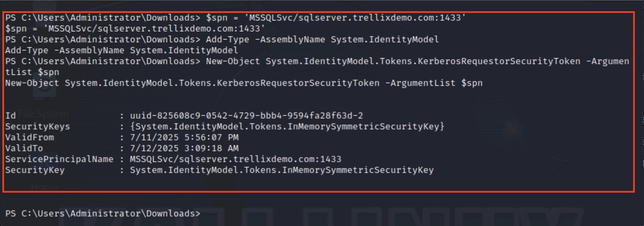Viewport: 644px width, 226px height.
Task: Click the SecurityKeys property label
Action: 37,126
